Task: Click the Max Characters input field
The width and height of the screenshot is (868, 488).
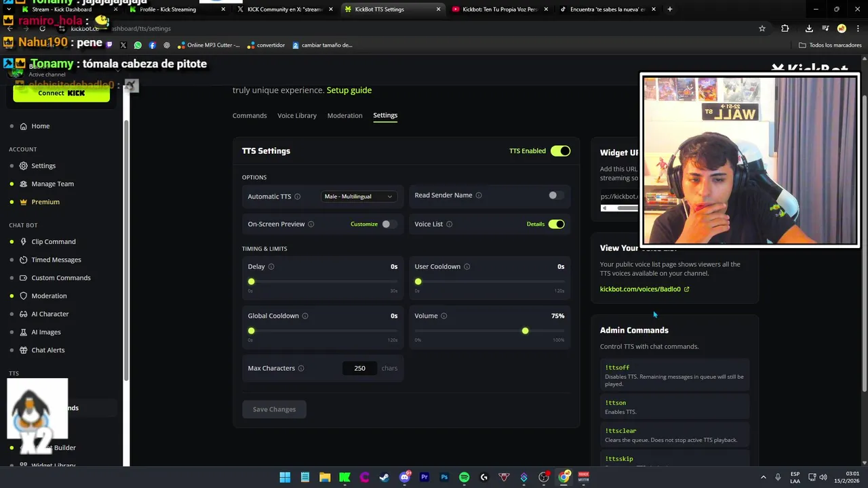Action: 359,369
